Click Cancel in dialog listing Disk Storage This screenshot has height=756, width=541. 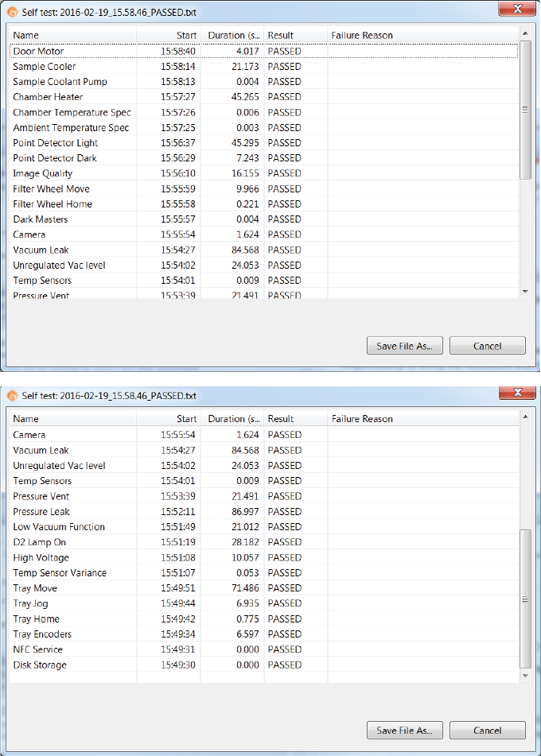coord(488,730)
